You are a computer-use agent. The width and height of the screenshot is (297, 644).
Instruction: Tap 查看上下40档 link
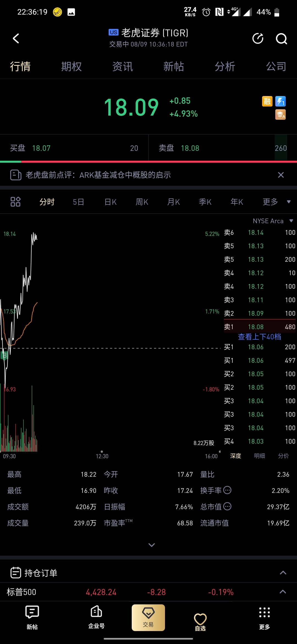pyautogui.click(x=259, y=337)
